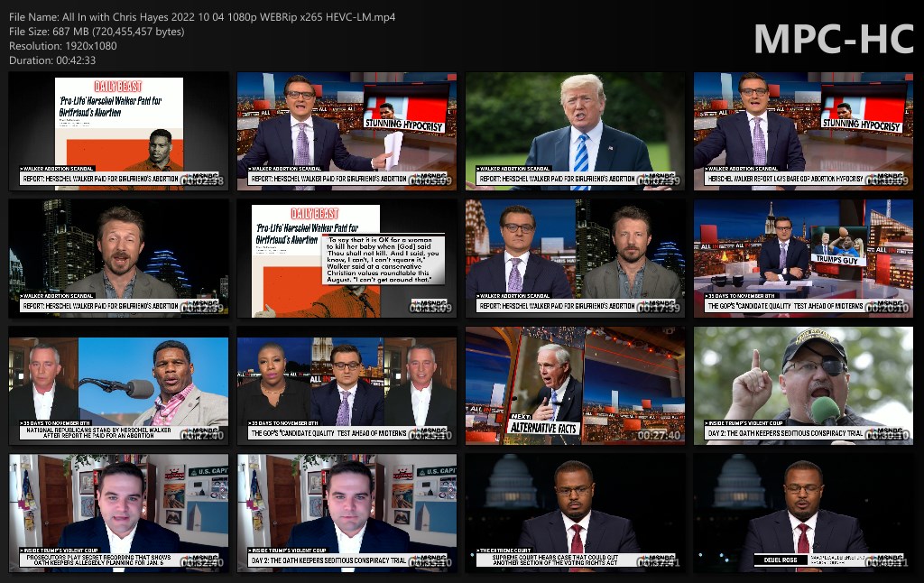Click the 00:27:40 timestamp

(658, 435)
